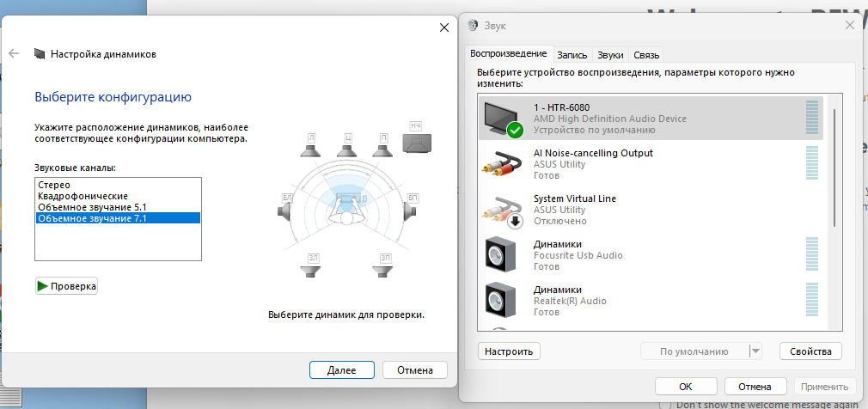Choose the Квадрофонические configuration
The width and height of the screenshot is (868, 409).
click(83, 196)
